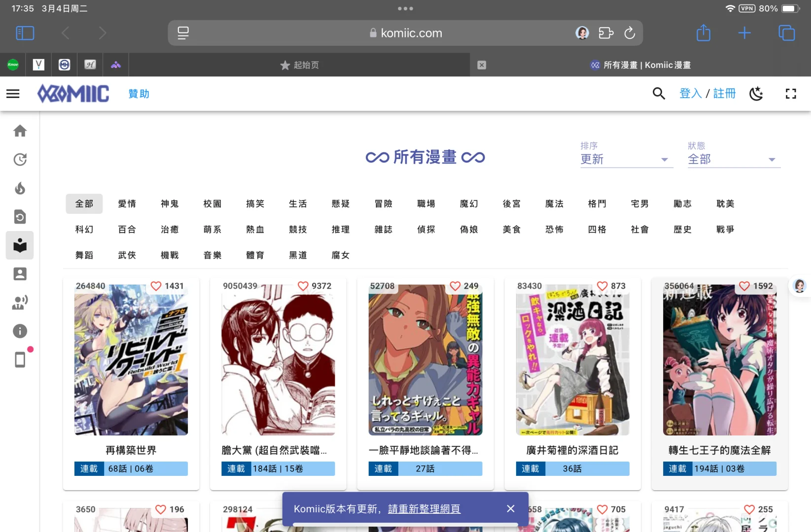Viewport: 811px width, 532px height.
Task: Click 請重新整理網頁 to reload the page
Action: click(x=425, y=509)
